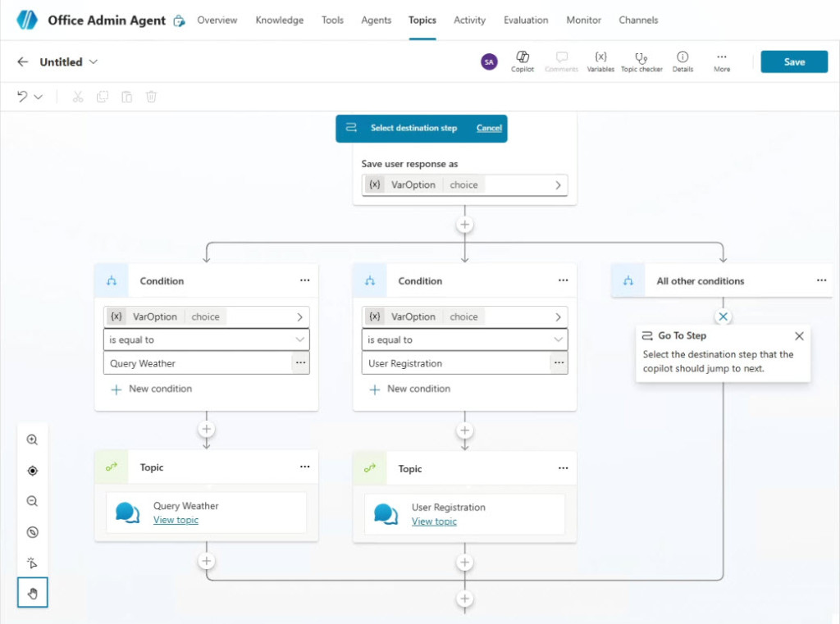
Task: Expand the Untitled topic name dropdown
Action: (x=94, y=61)
